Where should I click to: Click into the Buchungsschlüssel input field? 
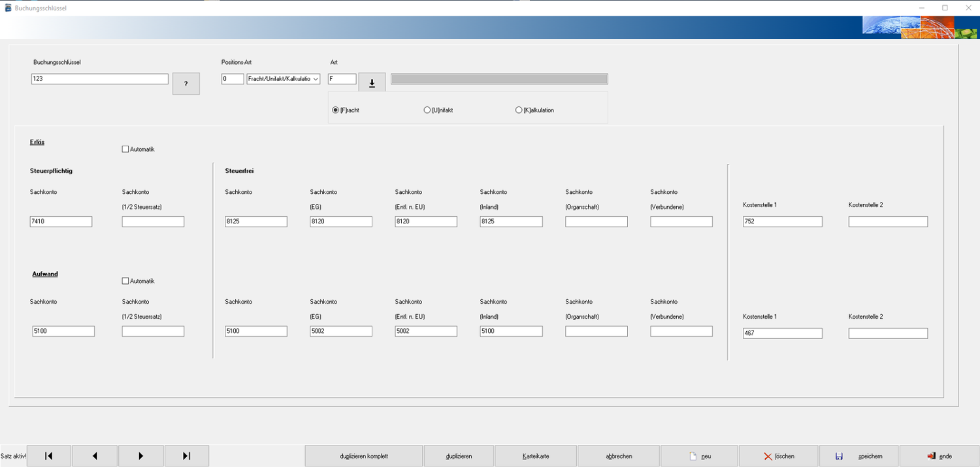99,79
